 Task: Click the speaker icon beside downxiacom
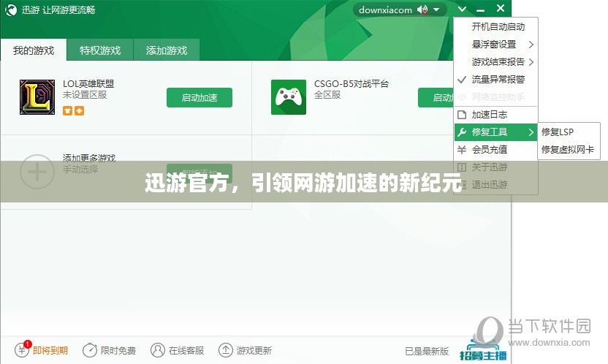coord(422,10)
